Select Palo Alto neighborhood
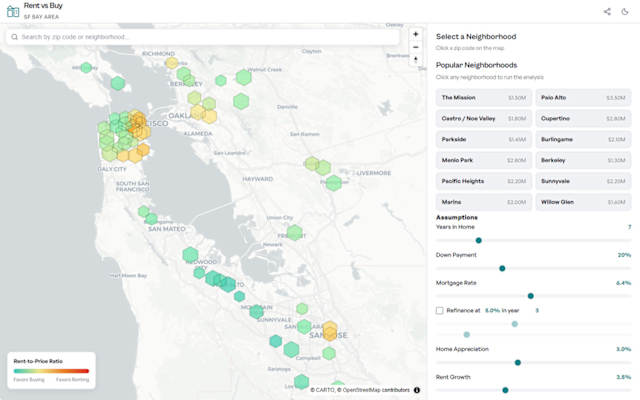The height and width of the screenshot is (400, 640). [x=583, y=98]
